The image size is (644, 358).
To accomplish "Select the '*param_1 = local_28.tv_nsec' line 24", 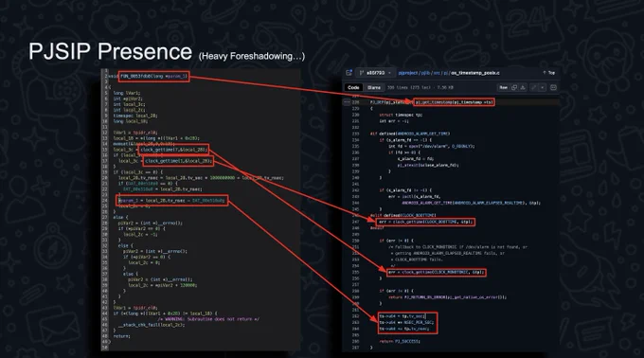I will click(172, 201).
